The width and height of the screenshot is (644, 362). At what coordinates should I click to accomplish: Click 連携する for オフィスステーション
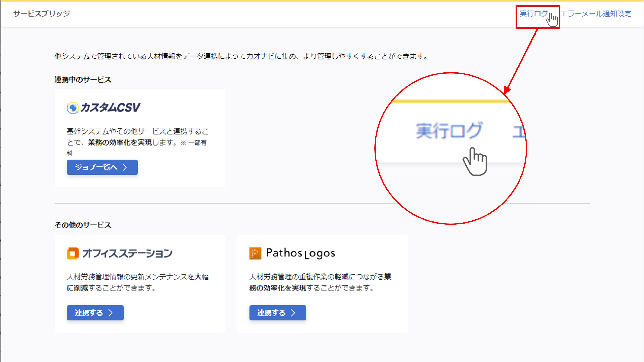click(95, 313)
